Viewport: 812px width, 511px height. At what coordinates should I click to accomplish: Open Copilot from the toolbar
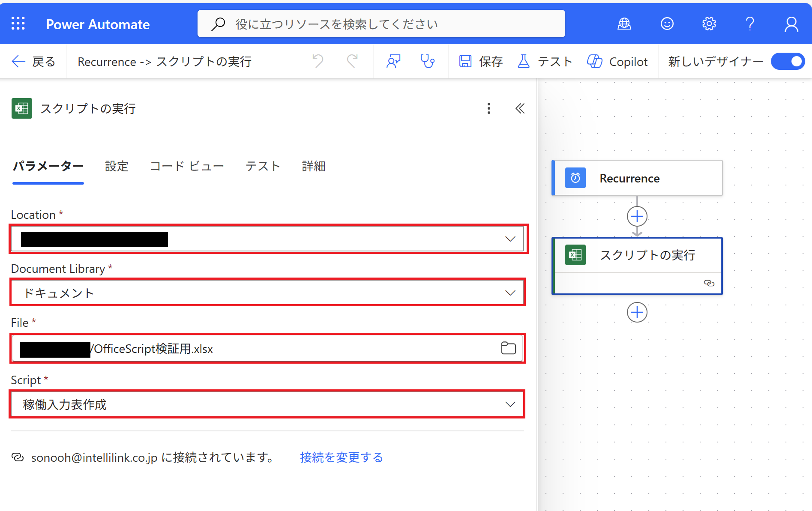coord(617,62)
